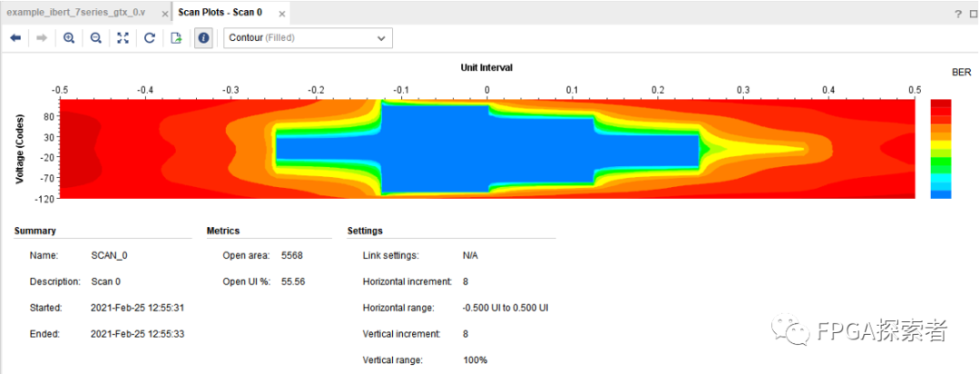
Task: Click the Summary section heading
Action: tap(35, 231)
